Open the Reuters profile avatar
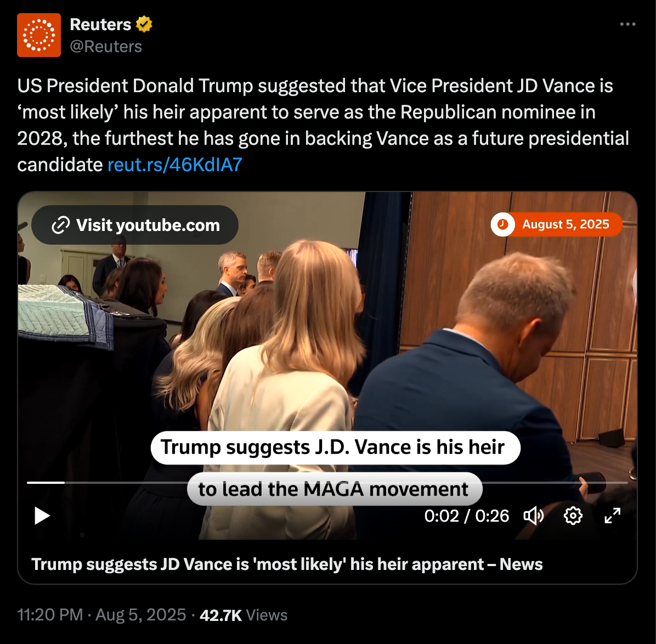 [x=39, y=35]
